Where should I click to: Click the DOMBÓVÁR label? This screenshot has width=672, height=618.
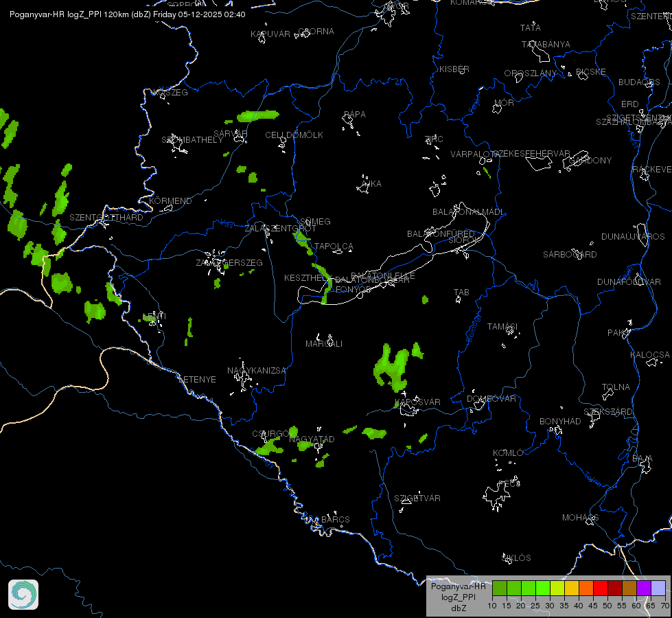(491, 399)
